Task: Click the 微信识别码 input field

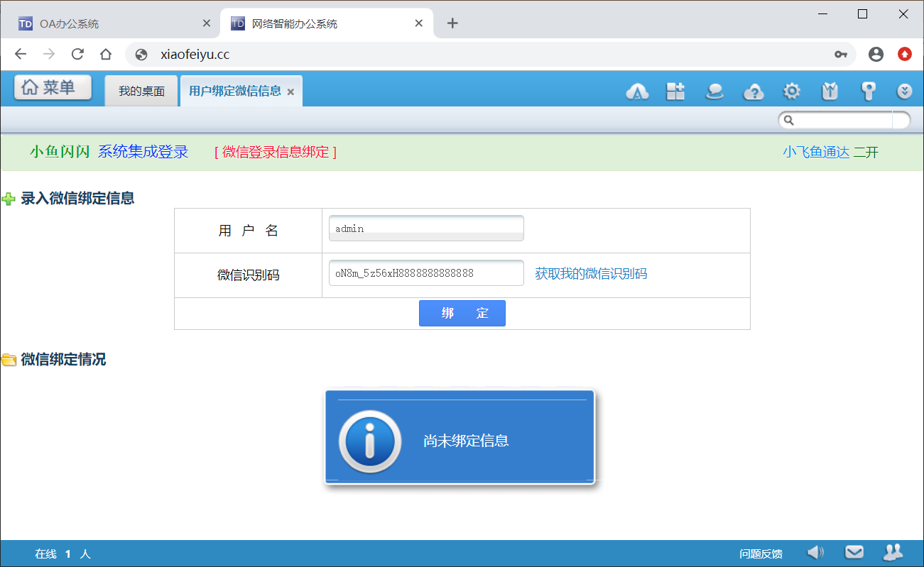Action: click(x=426, y=273)
